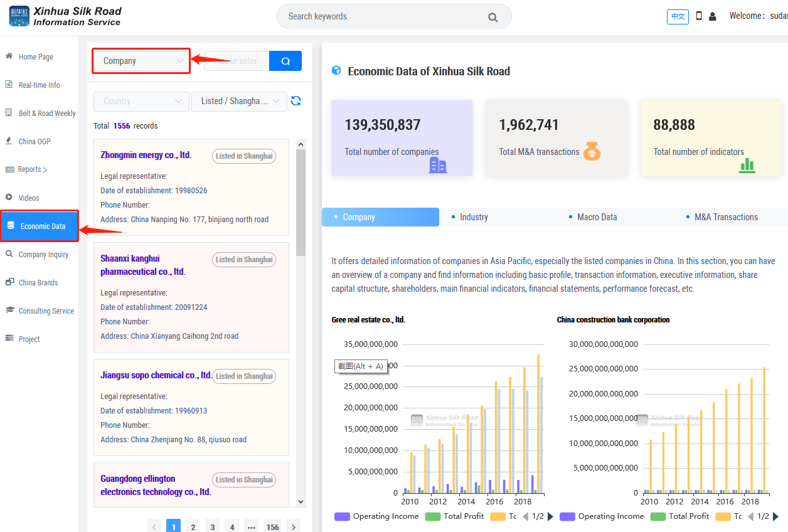788x532 pixels.
Task: Click the refresh filters icon
Action: click(x=296, y=101)
